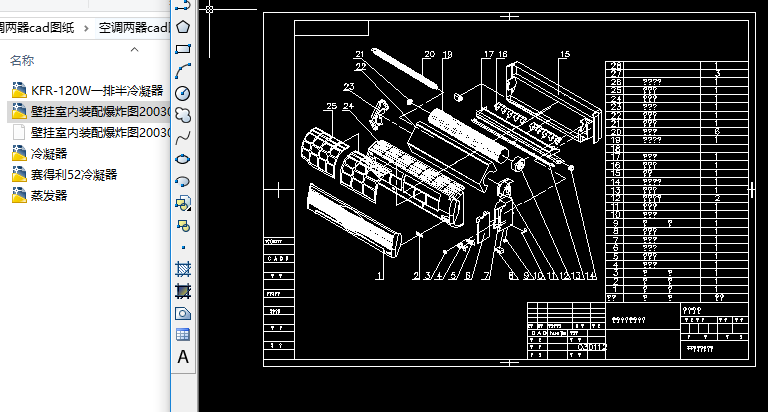Click the sort arrow above 名称 column

click(135, 49)
